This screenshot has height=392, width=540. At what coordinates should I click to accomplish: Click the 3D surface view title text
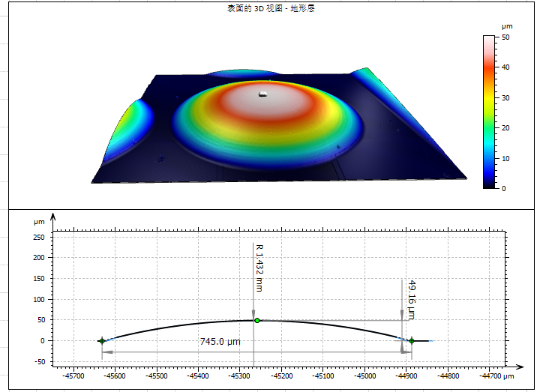271,8
